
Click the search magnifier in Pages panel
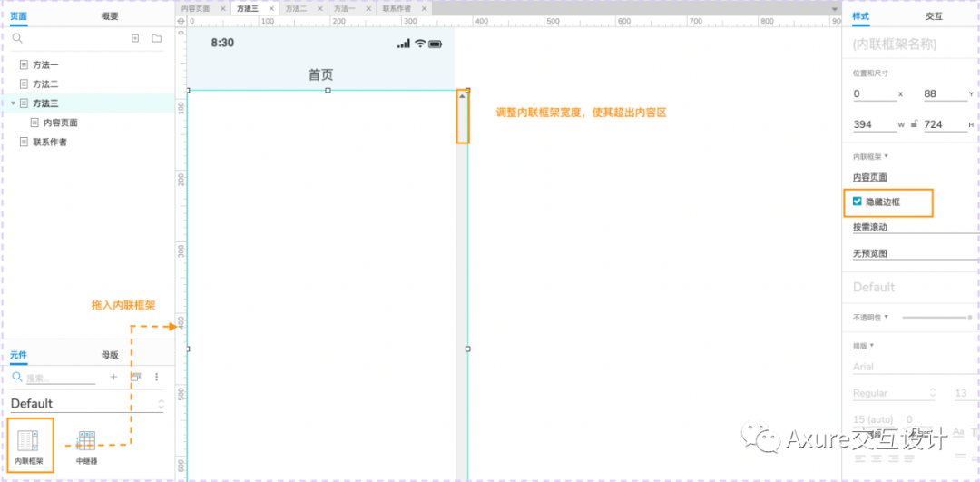click(17, 38)
